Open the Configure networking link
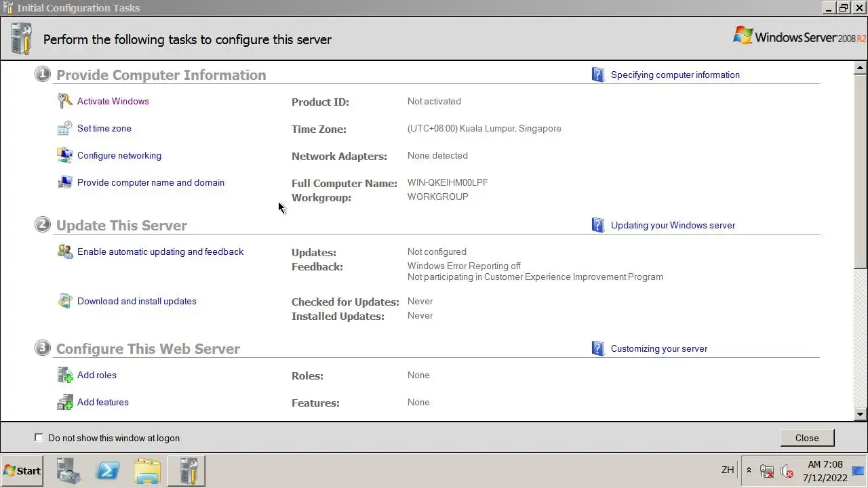The width and height of the screenshot is (868, 488). (119, 155)
